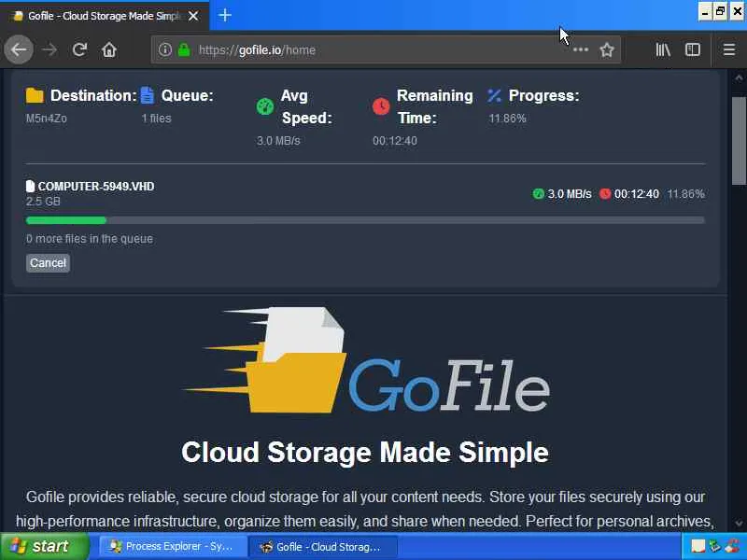
Task: Click the red Remaining Time clock icon
Action: point(381,106)
